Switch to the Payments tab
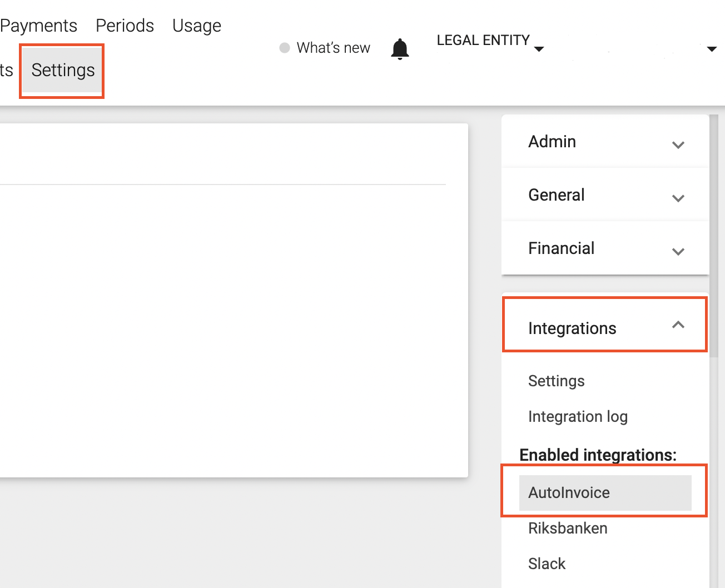 point(38,26)
